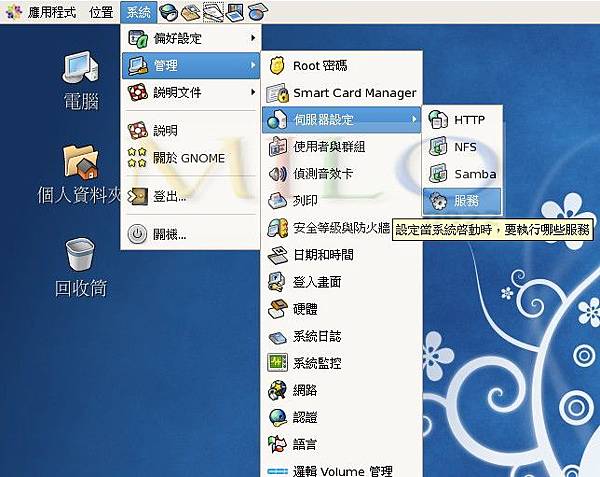
Task: Click the 登出... logout entry
Action: point(191,196)
